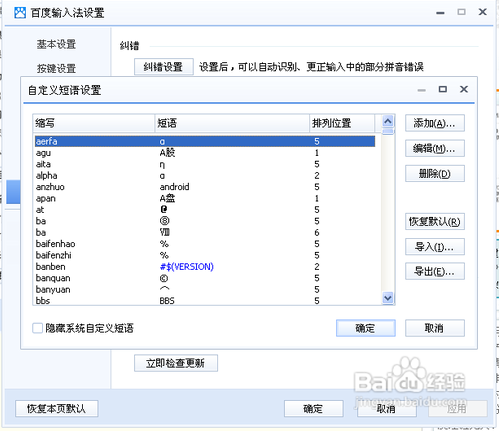Maximize the 百度输入法设置 window
The image size is (499, 432).
(x=461, y=12)
